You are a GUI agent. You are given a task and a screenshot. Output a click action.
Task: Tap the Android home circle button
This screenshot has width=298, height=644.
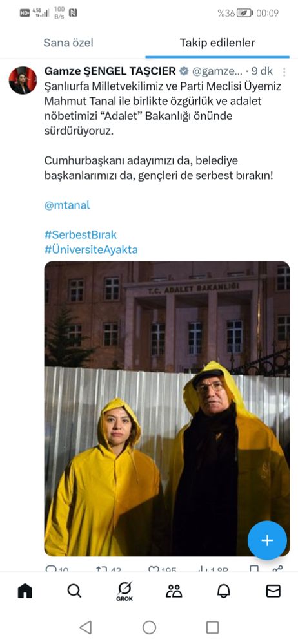(149, 627)
